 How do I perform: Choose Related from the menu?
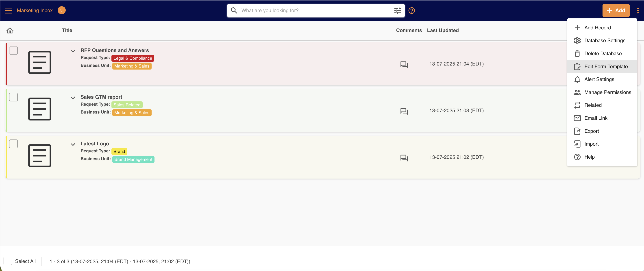coord(602,105)
